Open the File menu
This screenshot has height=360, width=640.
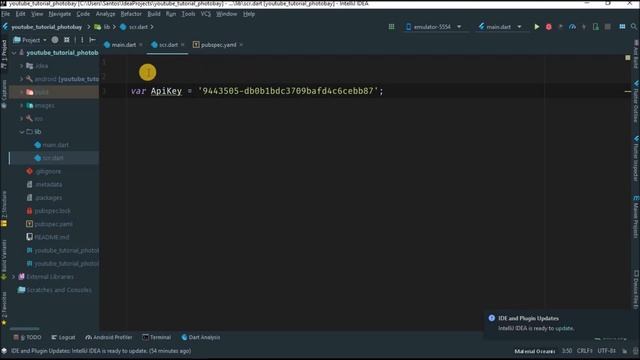5,14
